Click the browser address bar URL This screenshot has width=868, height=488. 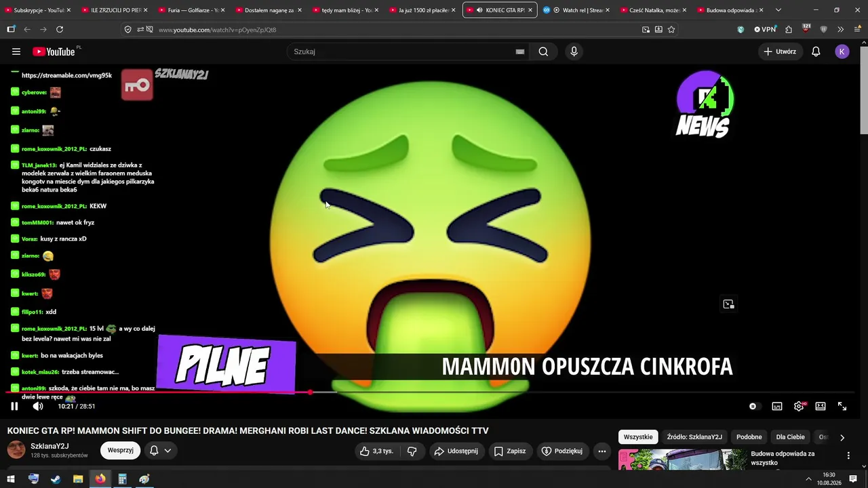(x=218, y=30)
